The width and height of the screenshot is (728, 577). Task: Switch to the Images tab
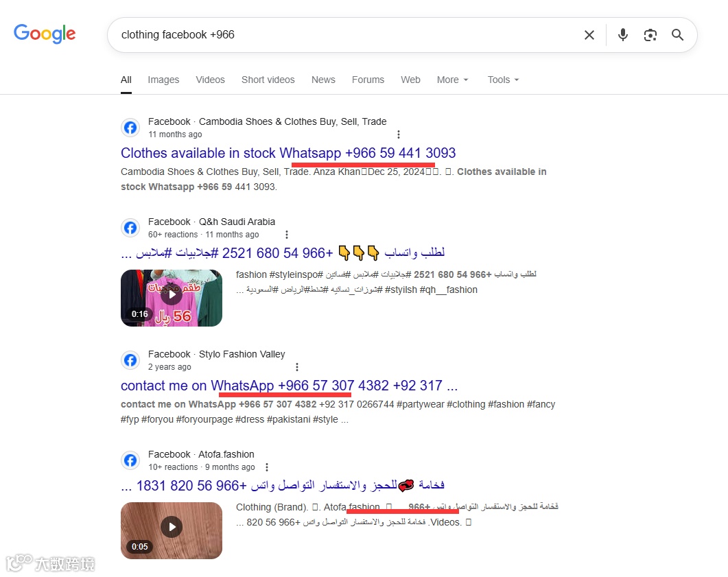click(x=163, y=80)
